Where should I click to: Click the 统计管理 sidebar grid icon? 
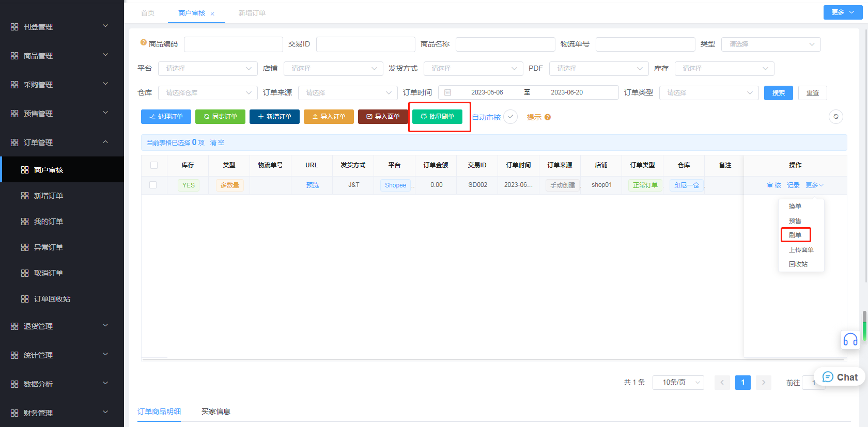tap(14, 355)
